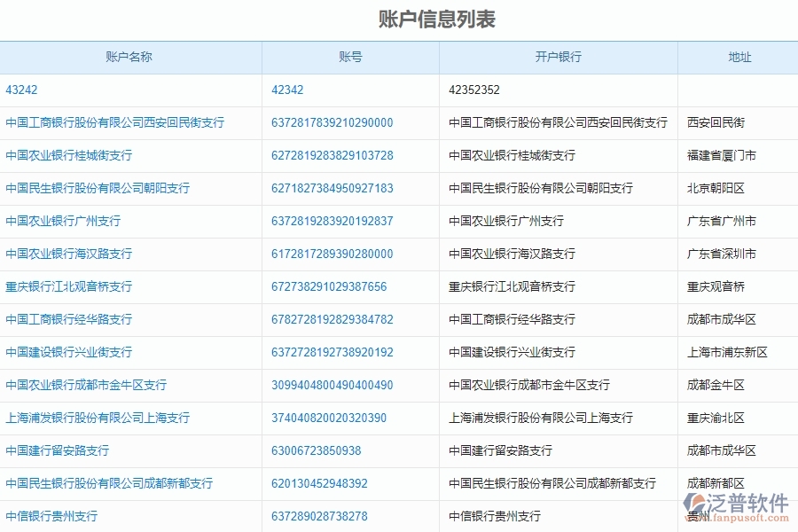This screenshot has width=798, height=532.
Task: Open 中国农业银行广州支行 account
Action: (61, 221)
